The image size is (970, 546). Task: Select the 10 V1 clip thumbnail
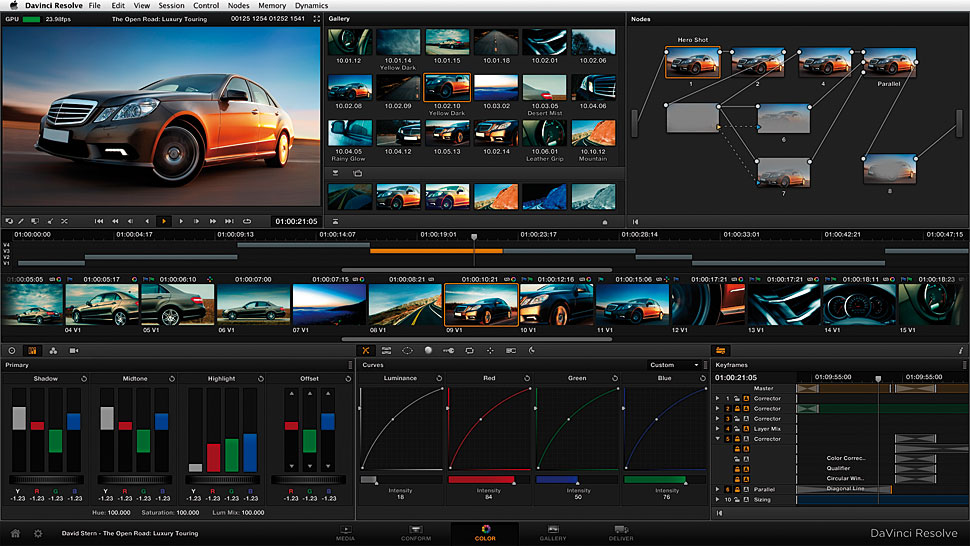point(556,305)
